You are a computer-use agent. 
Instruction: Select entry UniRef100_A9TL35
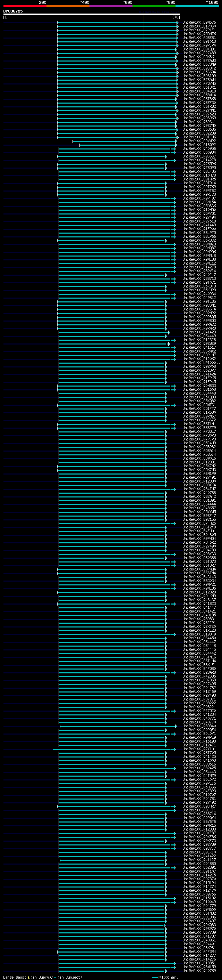(199, 302)
